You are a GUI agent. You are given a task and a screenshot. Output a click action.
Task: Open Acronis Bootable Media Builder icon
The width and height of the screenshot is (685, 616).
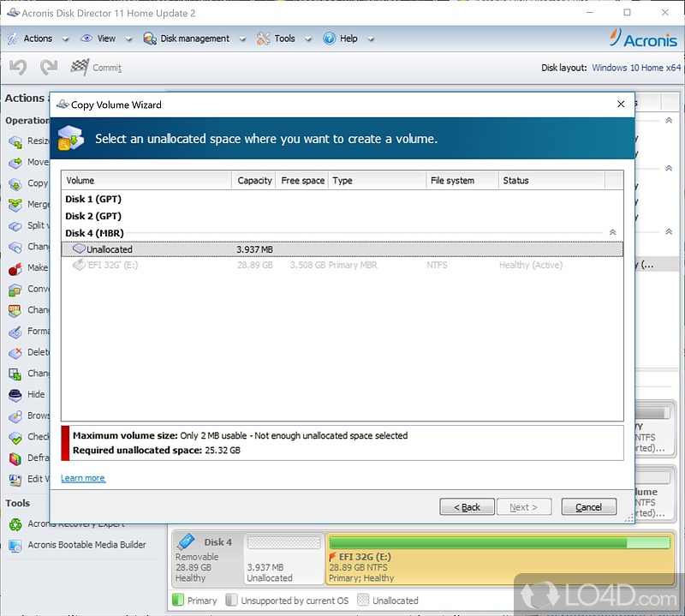(x=15, y=546)
